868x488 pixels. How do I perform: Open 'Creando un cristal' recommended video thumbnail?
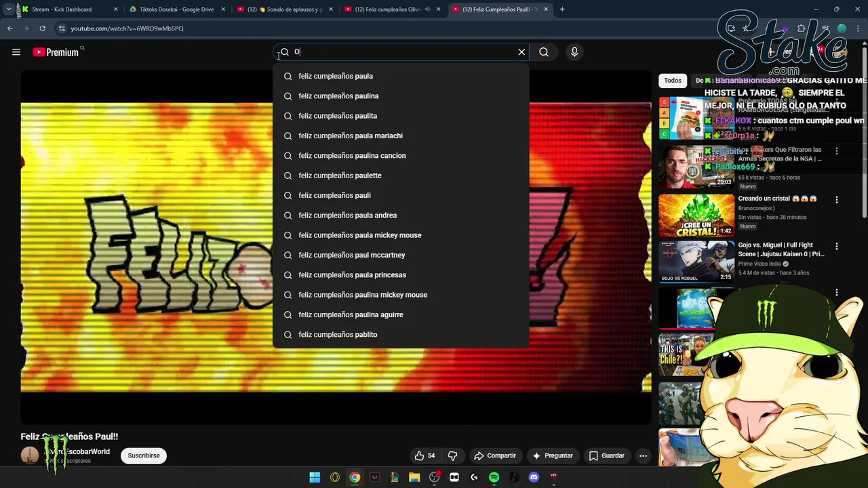tap(696, 216)
